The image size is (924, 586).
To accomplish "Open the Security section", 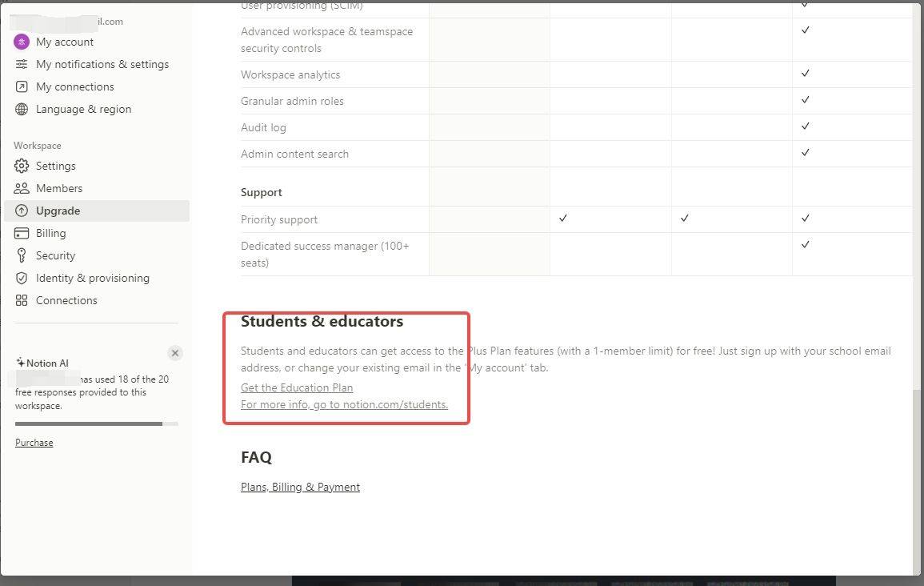I will click(55, 255).
